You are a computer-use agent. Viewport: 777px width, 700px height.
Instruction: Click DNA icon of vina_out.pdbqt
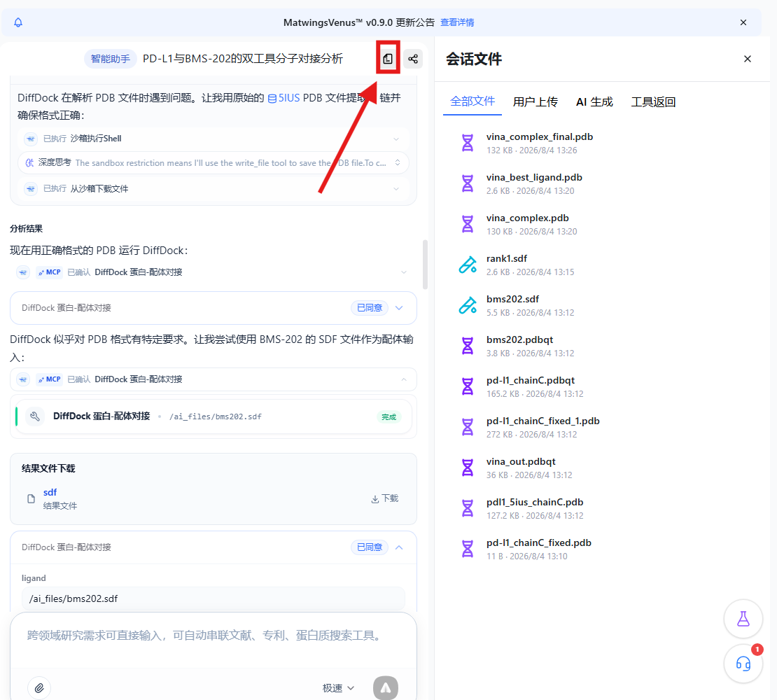pyautogui.click(x=468, y=468)
